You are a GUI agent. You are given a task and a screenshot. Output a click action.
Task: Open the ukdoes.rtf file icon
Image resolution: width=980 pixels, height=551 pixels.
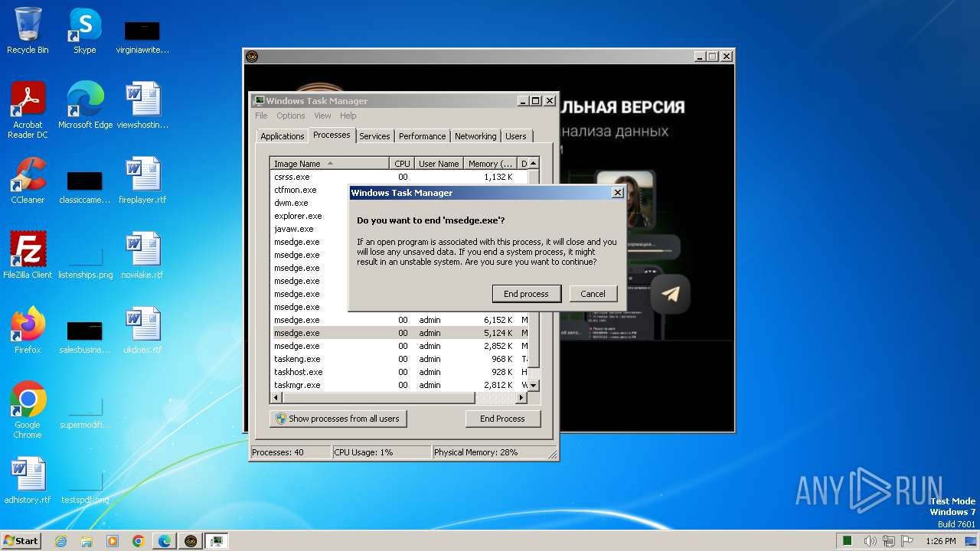(142, 331)
